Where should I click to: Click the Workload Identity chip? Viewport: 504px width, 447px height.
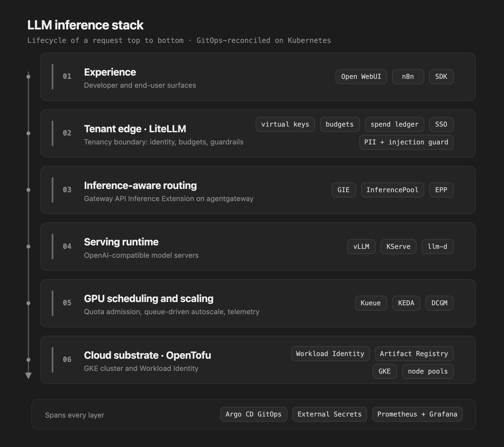[x=330, y=354]
